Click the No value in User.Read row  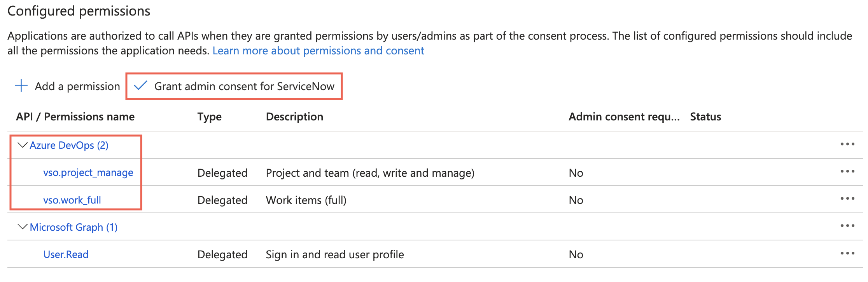pyautogui.click(x=576, y=254)
